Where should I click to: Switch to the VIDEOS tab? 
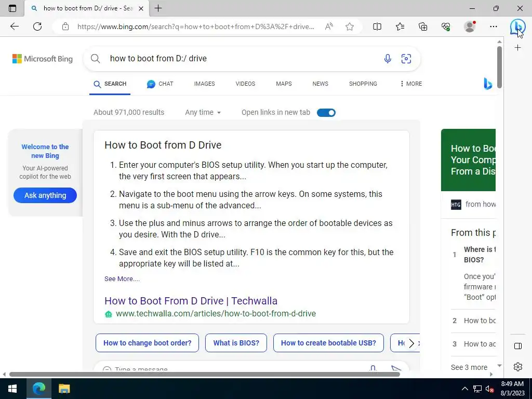245,84
